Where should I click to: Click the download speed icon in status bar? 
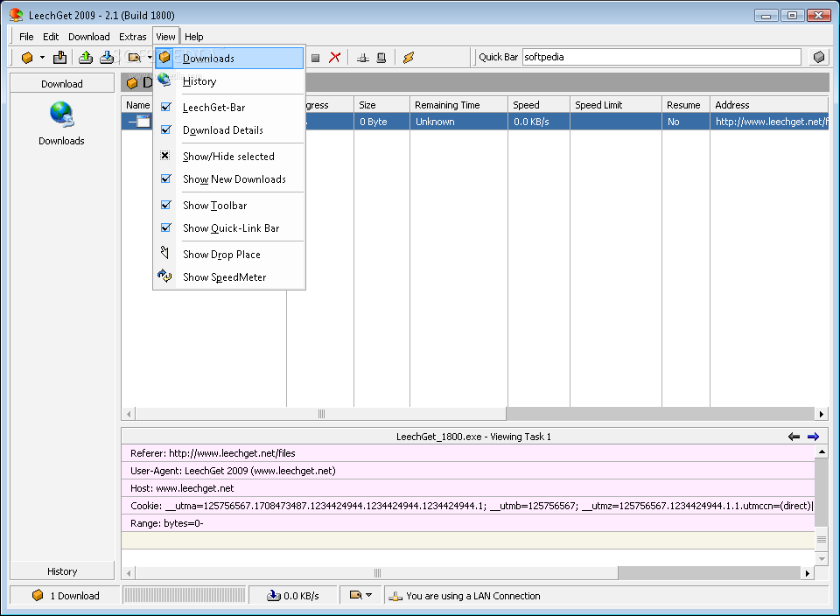(x=274, y=595)
